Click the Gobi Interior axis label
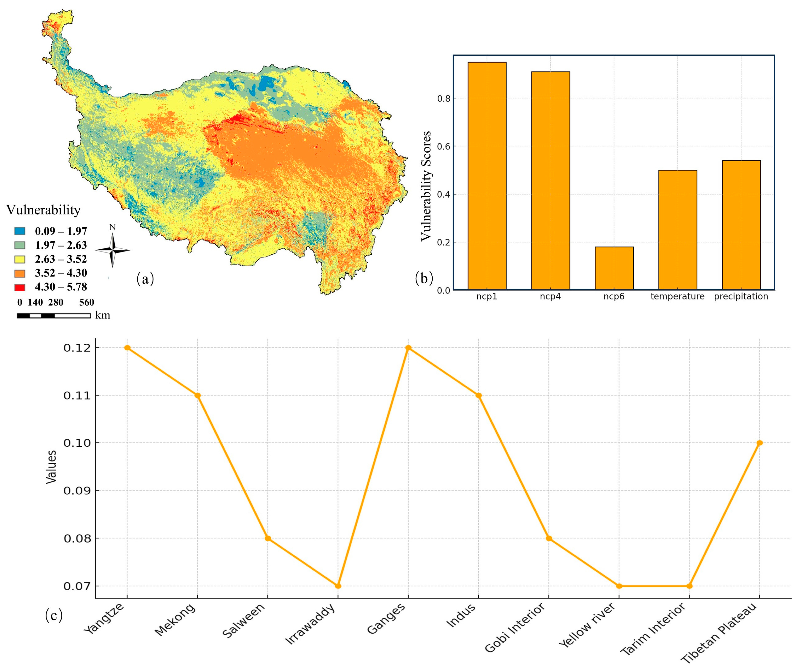The width and height of the screenshot is (799, 672). 516,627
